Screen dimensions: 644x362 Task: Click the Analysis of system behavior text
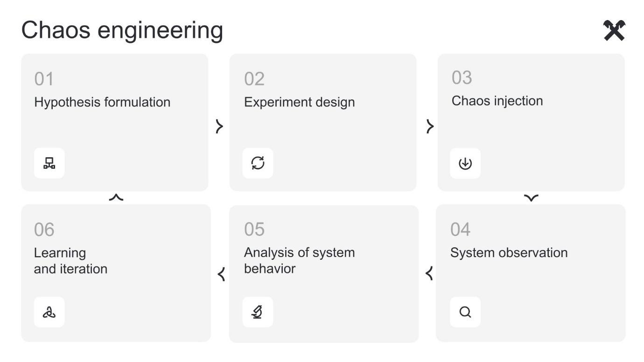tap(299, 260)
